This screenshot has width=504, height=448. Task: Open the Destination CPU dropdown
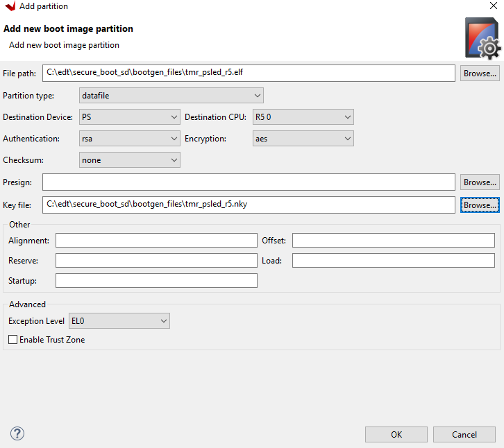[303, 117]
